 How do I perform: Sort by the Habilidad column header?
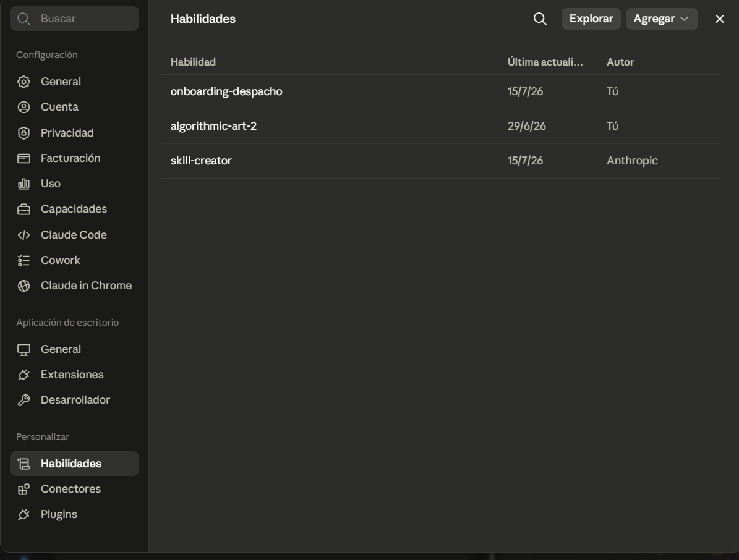pos(193,62)
